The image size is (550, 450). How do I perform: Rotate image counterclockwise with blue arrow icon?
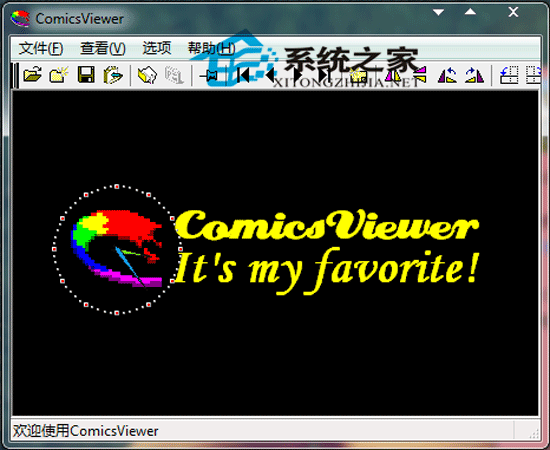(447, 75)
